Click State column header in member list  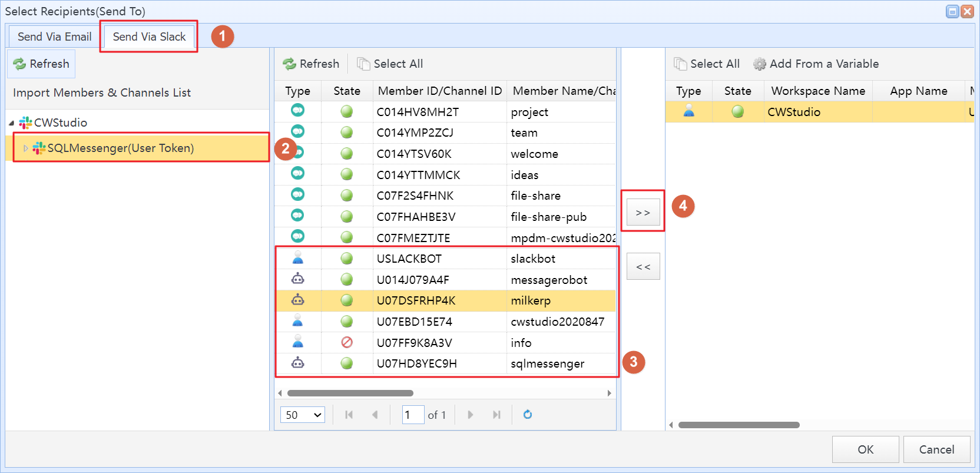coord(346,91)
